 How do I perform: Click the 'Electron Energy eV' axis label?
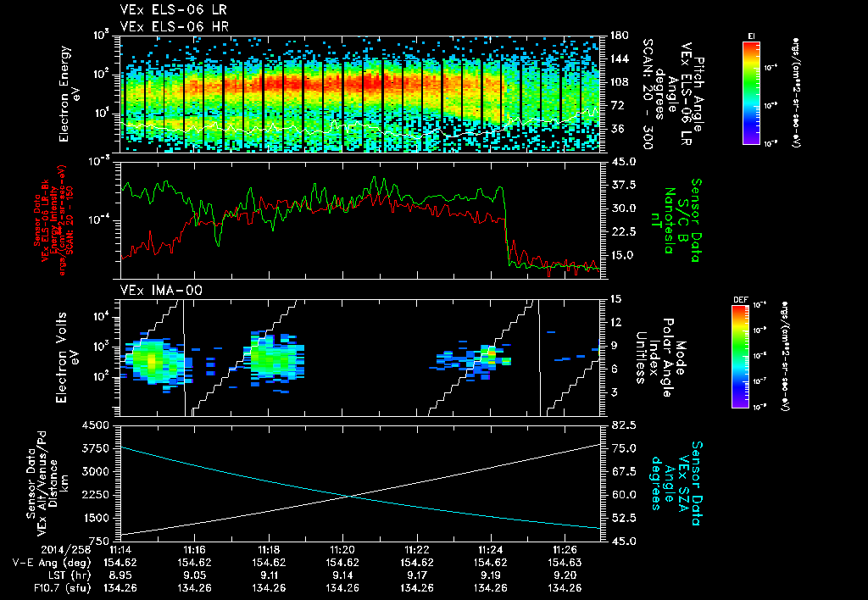(x=70, y=94)
